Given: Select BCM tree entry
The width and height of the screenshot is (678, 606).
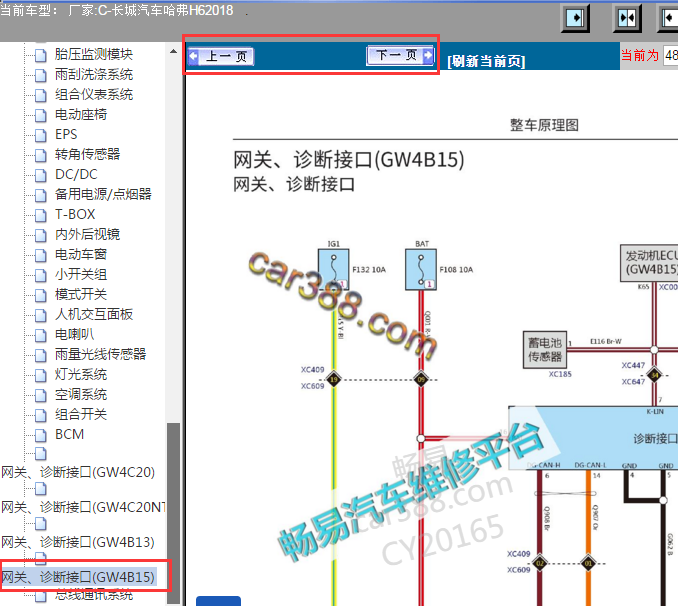Looking at the screenshot, I should (x=69, y=434).
